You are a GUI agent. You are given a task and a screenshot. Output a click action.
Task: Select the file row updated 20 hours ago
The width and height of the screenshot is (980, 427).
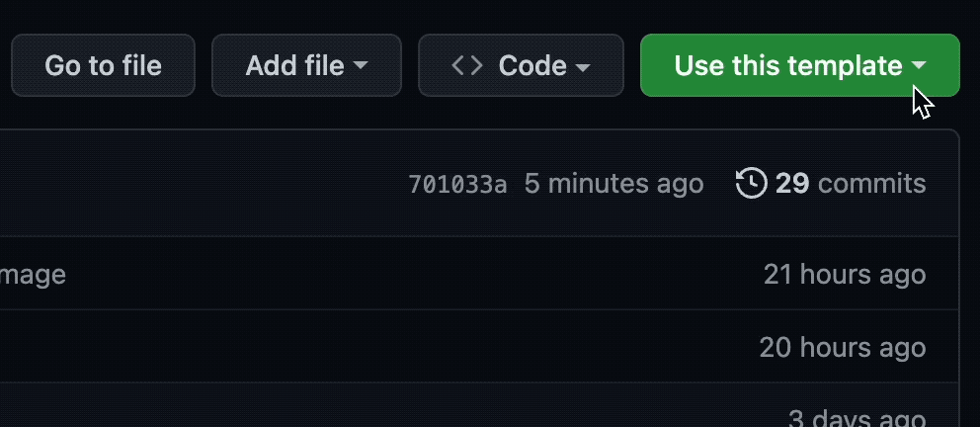pos(479,346)
